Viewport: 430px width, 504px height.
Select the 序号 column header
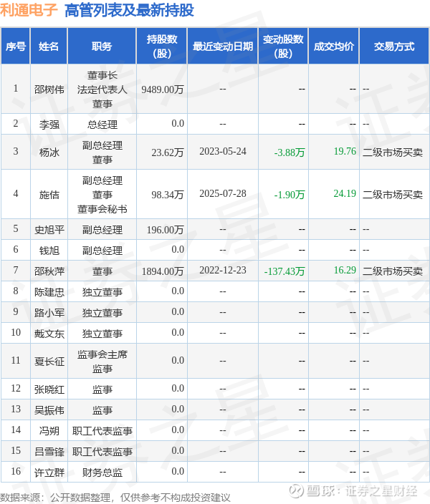point(16,47)
